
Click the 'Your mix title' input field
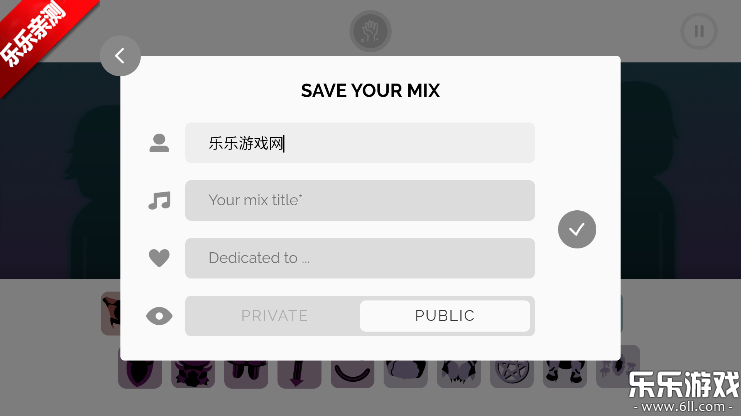(360, 200)
